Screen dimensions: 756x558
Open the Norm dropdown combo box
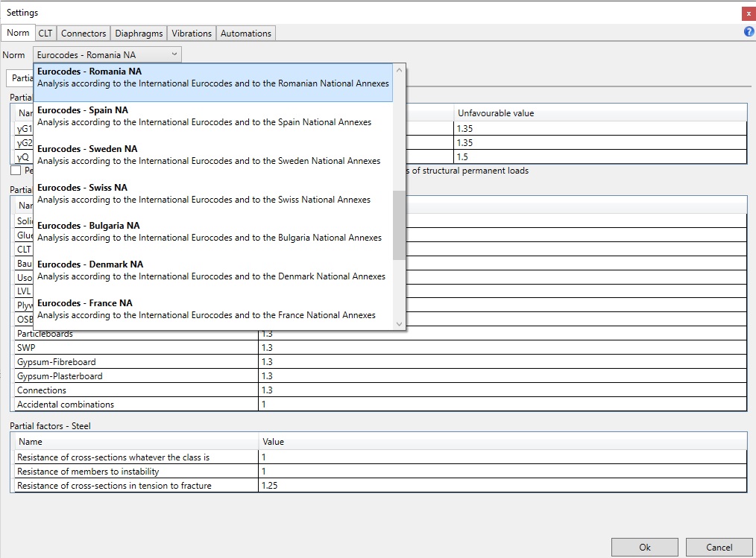point(107,55)
